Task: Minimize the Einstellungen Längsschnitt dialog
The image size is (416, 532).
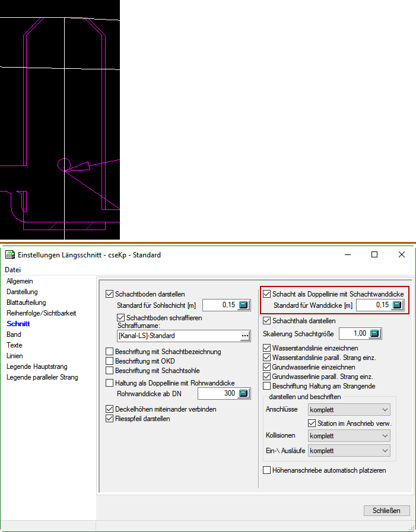Action: [347, 254]
